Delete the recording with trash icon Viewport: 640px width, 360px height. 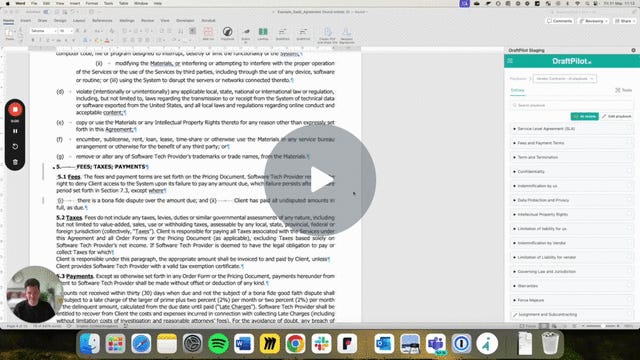pos(15,162)
